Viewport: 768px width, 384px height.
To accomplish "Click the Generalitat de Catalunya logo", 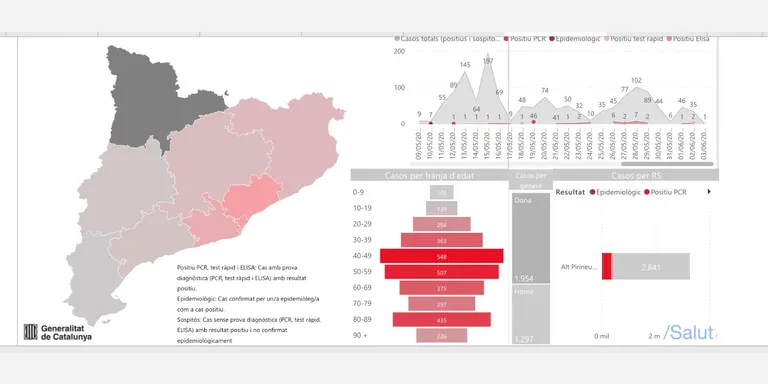I will (57, 332).
